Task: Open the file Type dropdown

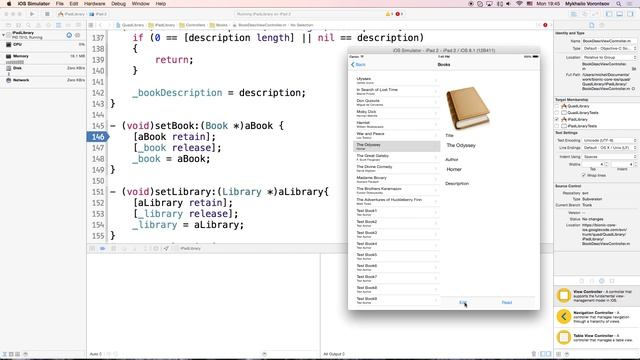Action: click(x=608, y=49)
